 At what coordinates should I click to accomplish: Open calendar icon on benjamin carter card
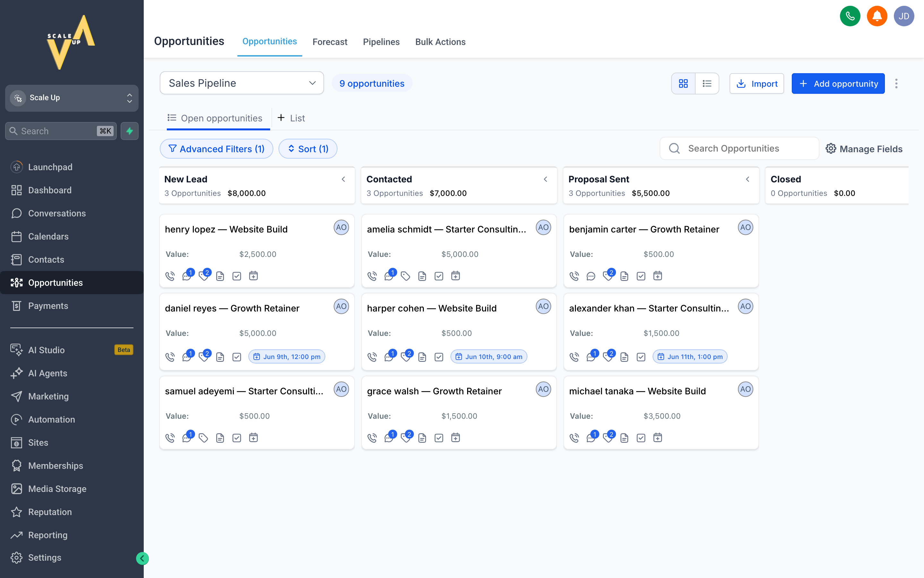tap(657, 276)
